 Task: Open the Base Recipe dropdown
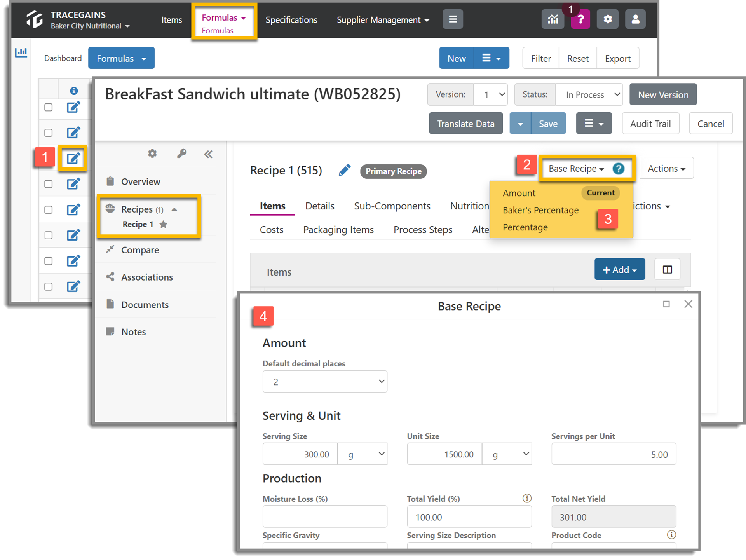coord(577,169)
